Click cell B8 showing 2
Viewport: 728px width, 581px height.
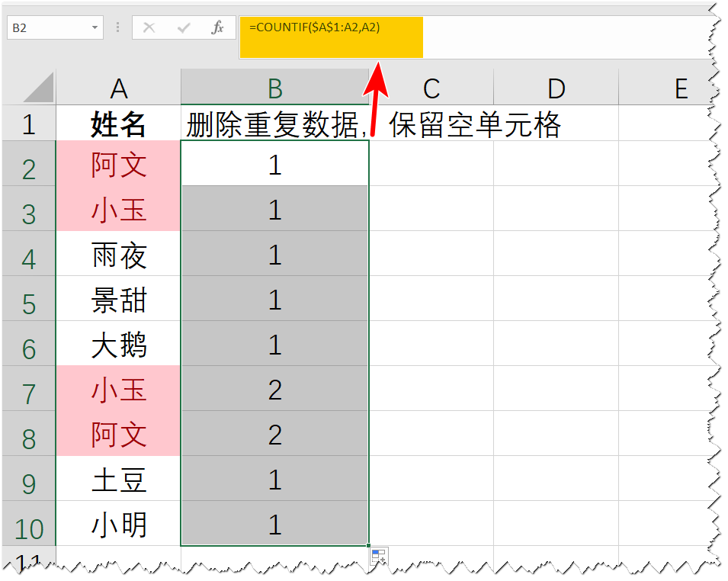click(275, 433)
